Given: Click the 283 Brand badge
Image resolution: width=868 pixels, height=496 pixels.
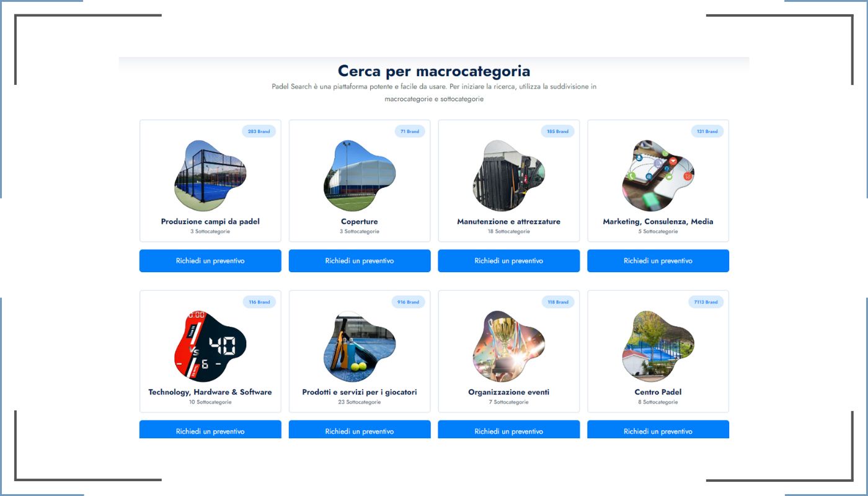Looking at the screenshot, I should (259, 131).
